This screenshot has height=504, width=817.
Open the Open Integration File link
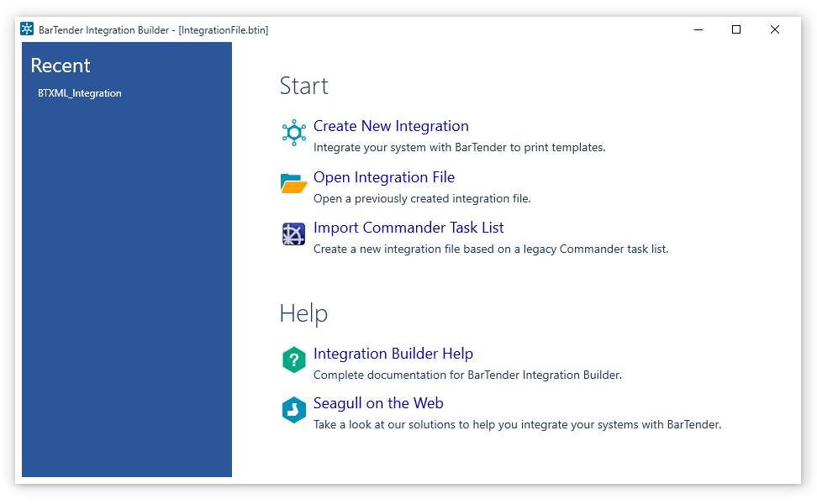(x=384, y=177)
